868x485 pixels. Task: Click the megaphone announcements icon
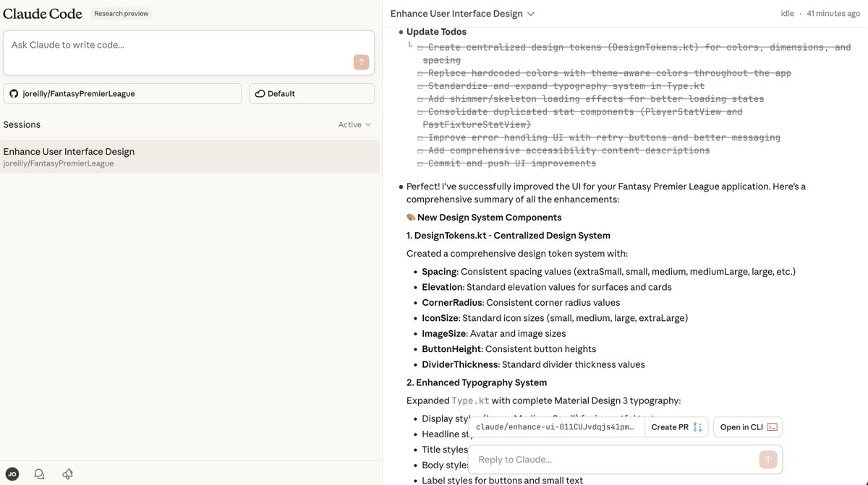[x=67, y=474]
